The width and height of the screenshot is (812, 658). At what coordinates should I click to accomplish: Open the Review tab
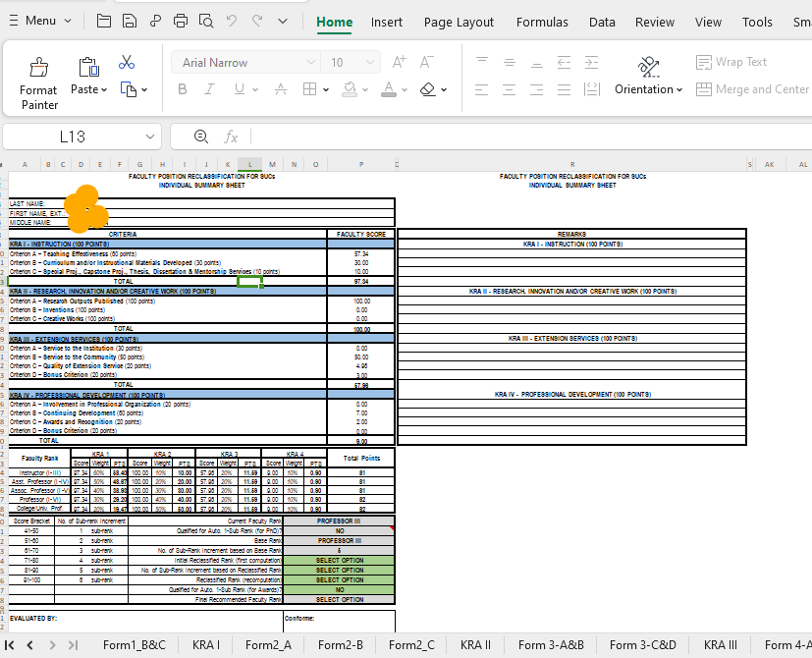655,23
